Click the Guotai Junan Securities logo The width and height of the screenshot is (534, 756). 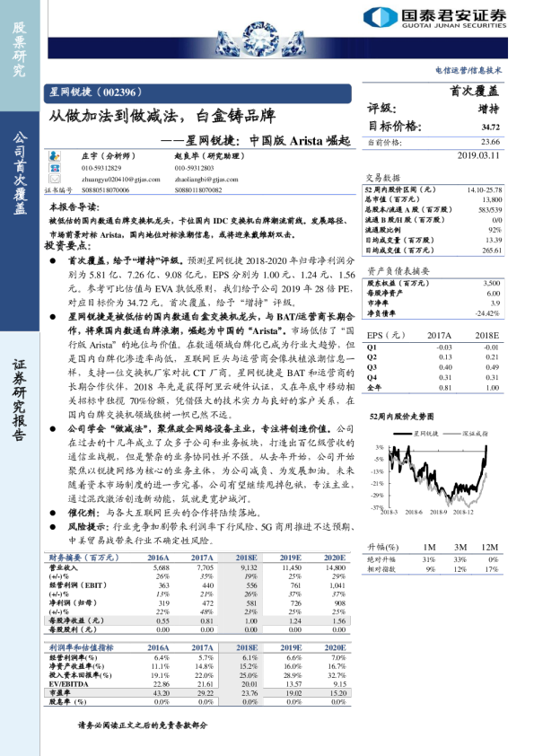434,18
